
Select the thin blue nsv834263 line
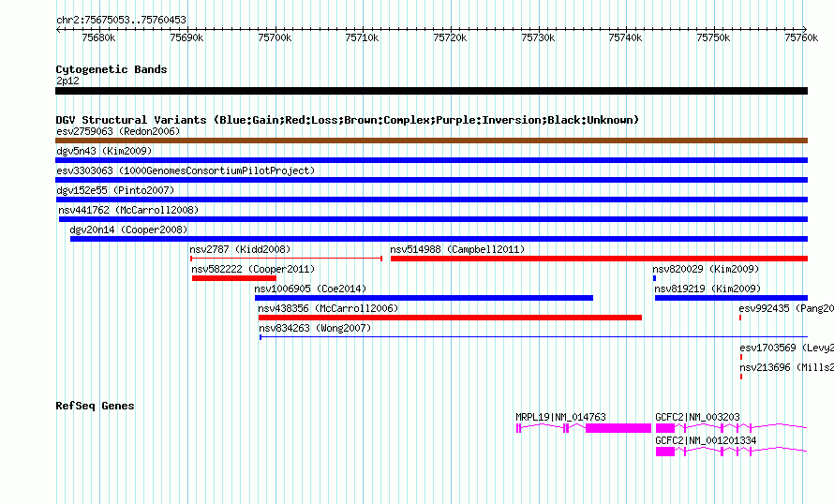[533, 337]
